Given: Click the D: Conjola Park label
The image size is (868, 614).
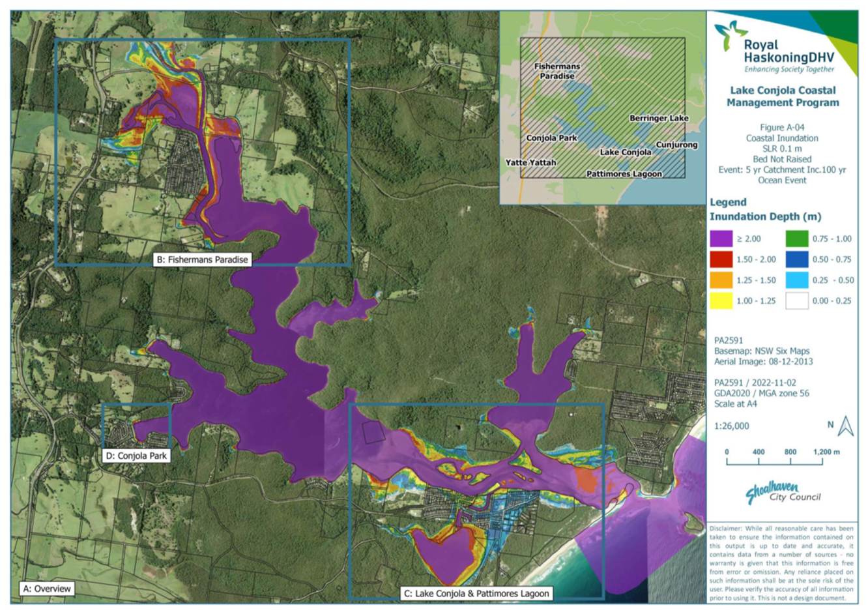Looking at the screenshot, I should point(136,456).
